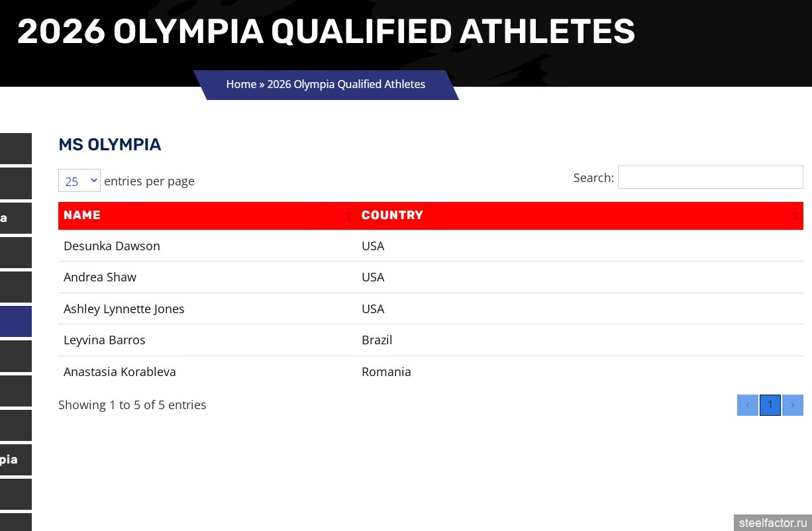Click the sort arrows in the COUNTRY column
Viewport: 812px width, 531px height.
(795, 216)
